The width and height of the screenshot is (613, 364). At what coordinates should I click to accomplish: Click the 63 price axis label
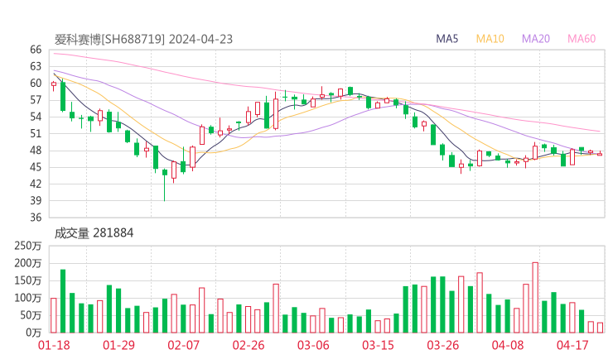pos(36,66)
